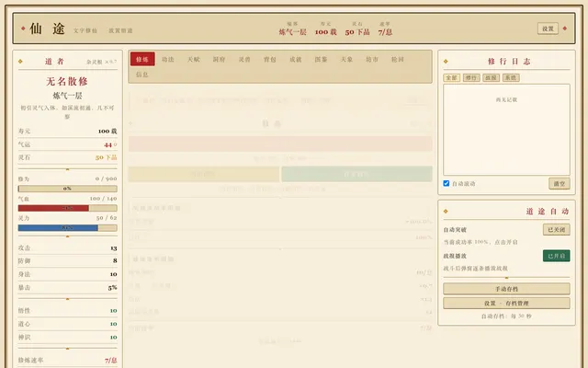Toggle 自动突破 button showing 已关闭
Viewport: 588px width, 368px height.
click(x=557, y=229)
